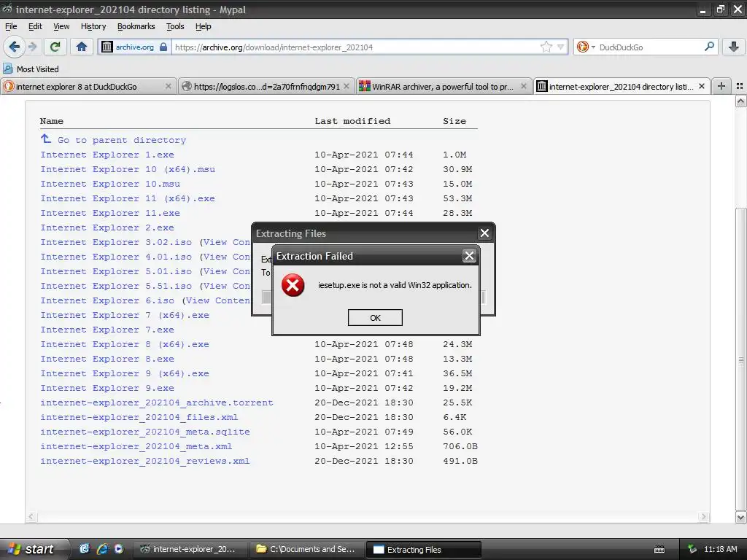Go back with the Back arrow button
The height and width of the screenshot is (560, 747).
point(14,47)
